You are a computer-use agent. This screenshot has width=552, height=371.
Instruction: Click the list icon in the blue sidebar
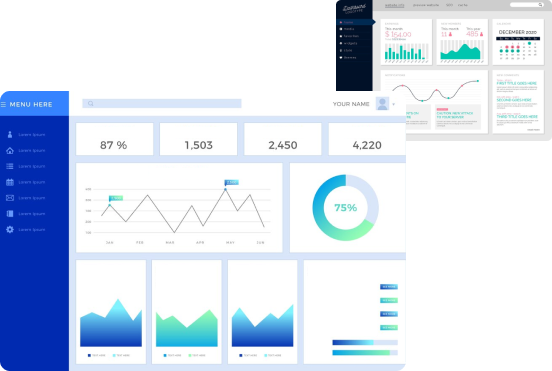coord(10,166)
